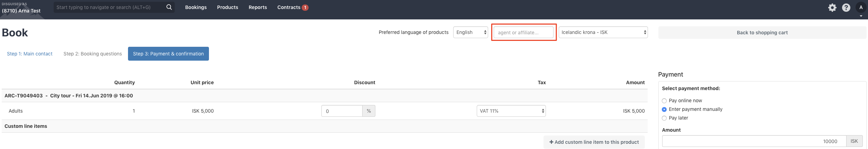
Task: Expand the VAT 11% tax dropdown
Action: coord(511,111)
